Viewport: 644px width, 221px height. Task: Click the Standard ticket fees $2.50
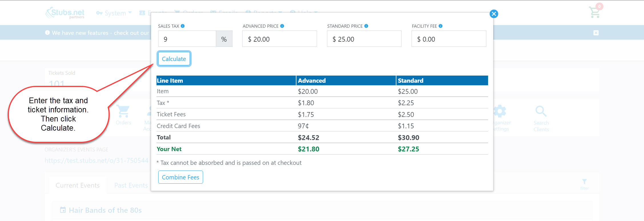click(x=406, y=114)
